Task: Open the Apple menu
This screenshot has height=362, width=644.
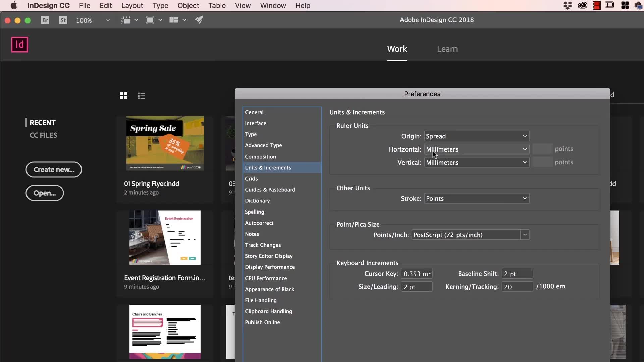Action: click(14, 5)
